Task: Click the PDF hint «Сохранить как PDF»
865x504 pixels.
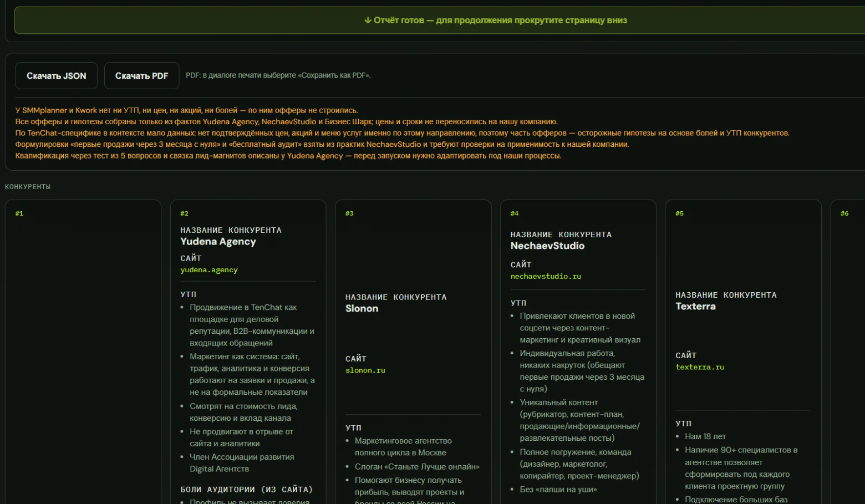Action: 278,75
